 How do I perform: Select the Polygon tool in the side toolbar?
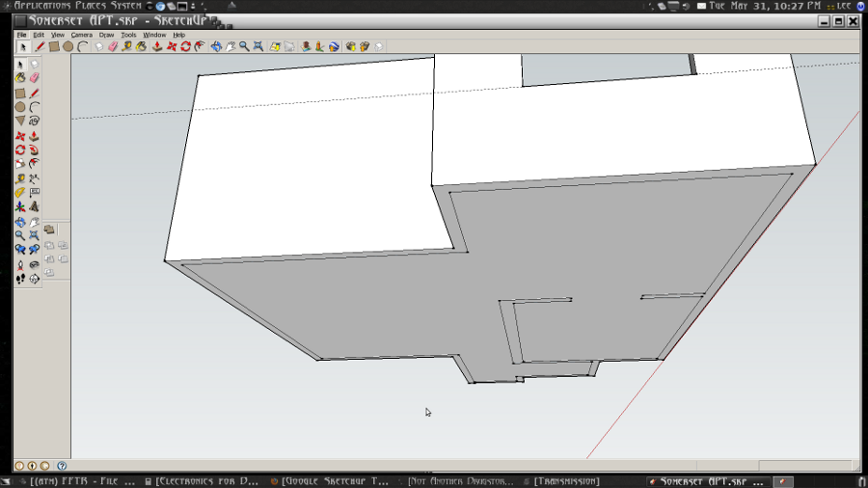click(x=20, y=122)
